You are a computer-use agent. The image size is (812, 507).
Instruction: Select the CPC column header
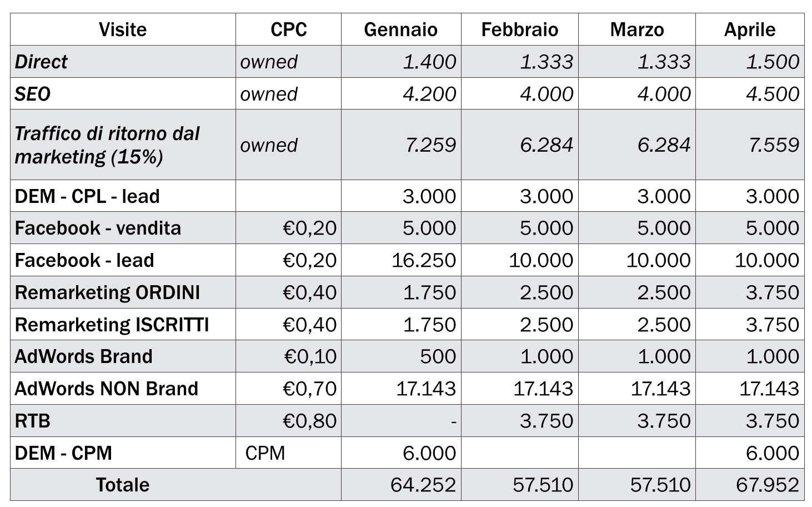pos(288,29)
